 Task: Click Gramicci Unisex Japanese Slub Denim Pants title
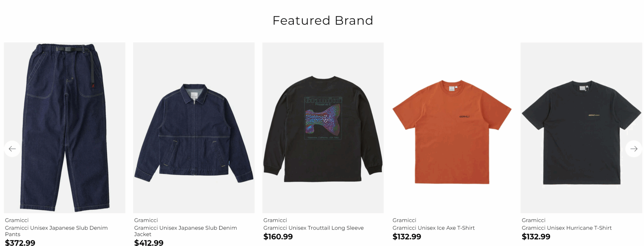click(56, 231)
